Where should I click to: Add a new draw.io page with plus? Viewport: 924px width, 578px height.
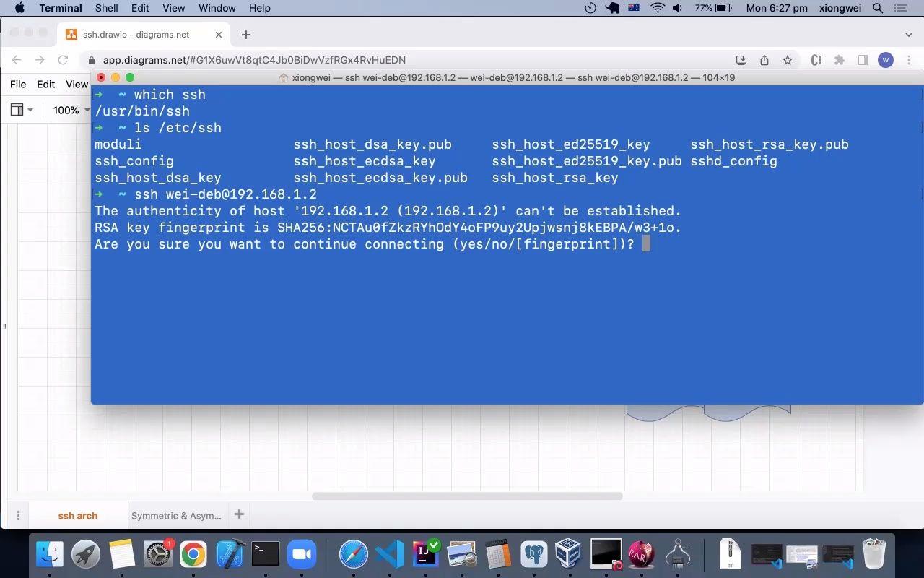(239, 514)
